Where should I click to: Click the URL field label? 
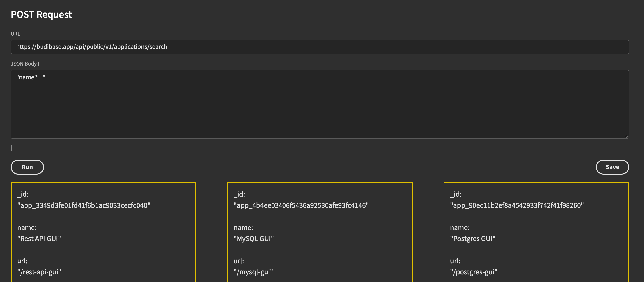(x=15, y=34)
